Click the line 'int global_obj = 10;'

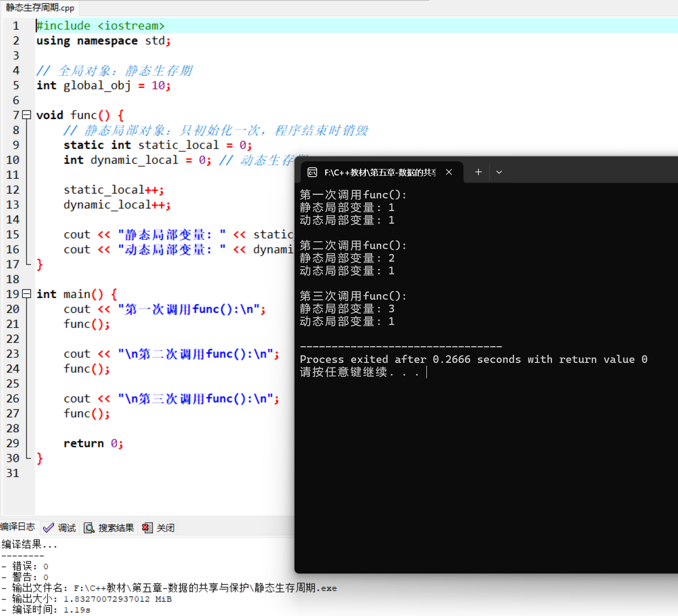tap(103, 85)
